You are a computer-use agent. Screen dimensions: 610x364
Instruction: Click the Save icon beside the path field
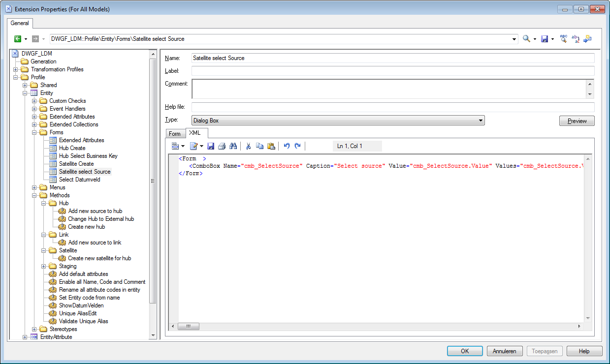[x=545, y=39]
